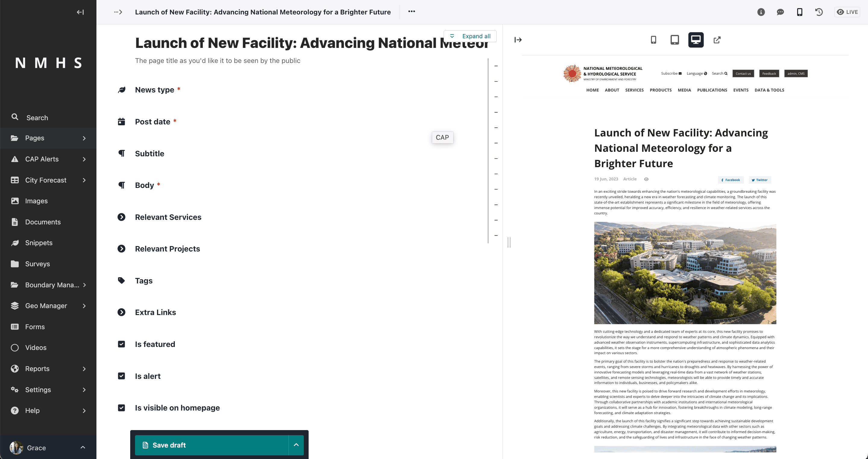Click the Settings gears icon
Screen dimensions: 868x459
(15, 390)
